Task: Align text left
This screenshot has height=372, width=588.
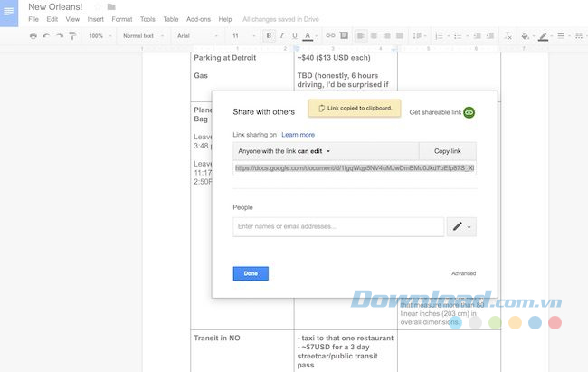Action: click(361, 35)
